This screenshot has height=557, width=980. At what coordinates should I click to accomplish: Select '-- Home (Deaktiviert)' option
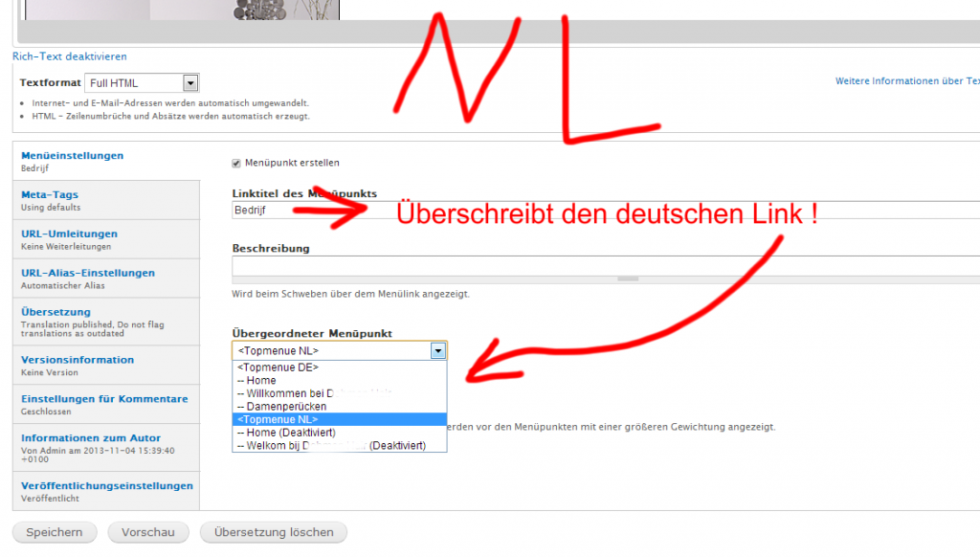coord(287,433)
